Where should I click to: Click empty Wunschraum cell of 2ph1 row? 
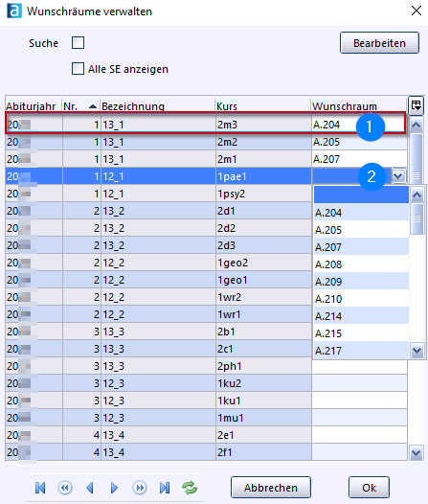(359, 366)
